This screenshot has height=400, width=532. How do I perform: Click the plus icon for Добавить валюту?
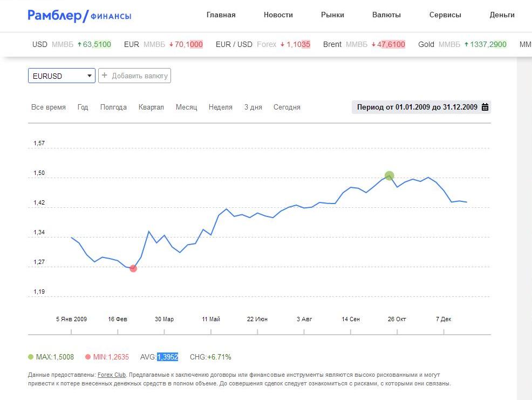pos(105,76)
